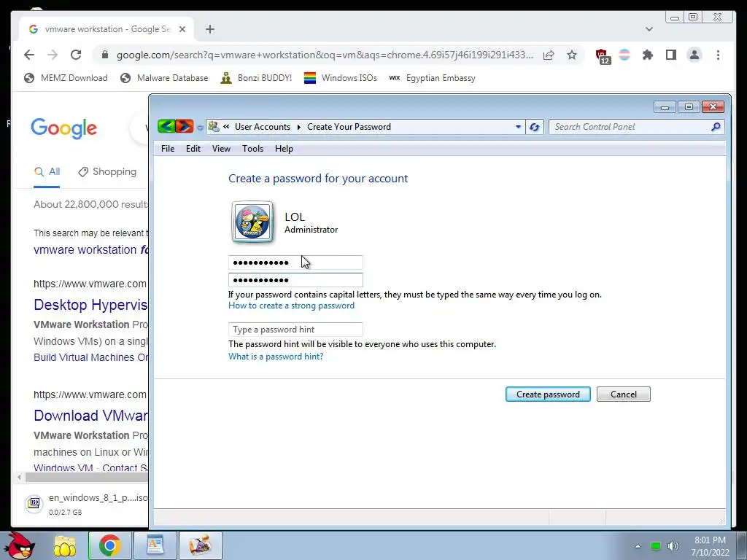Open the Bonzi BUDDY! bookmark
This screenshot has height=560, width=747.
(256, 77)
